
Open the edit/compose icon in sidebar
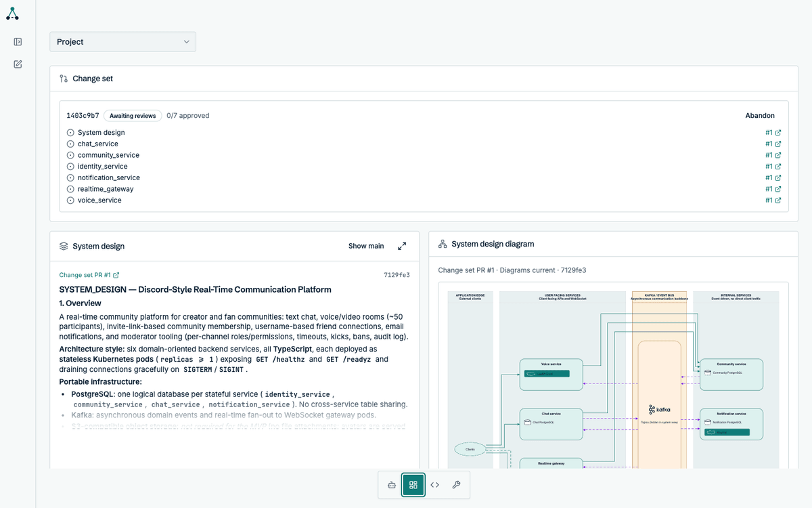(18, 64)
